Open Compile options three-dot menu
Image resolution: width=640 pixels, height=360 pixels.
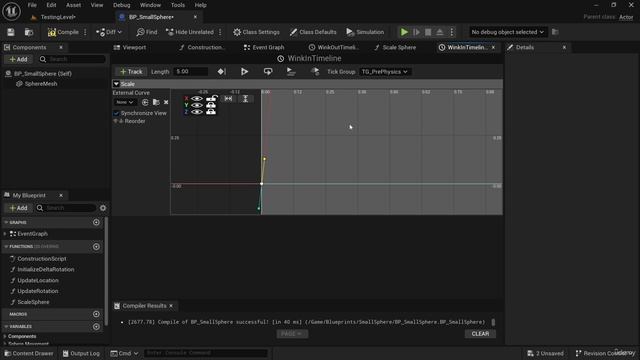click(85, 32)
